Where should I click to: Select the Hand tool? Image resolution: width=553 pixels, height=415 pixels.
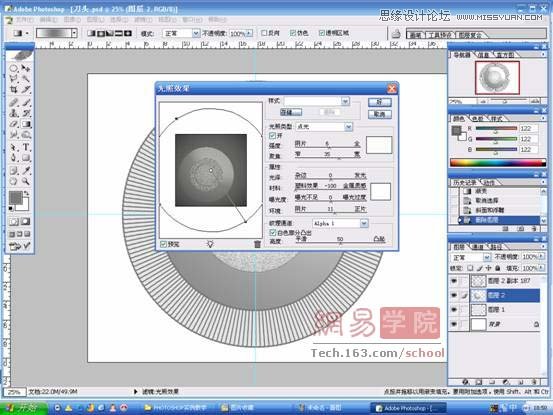(13, 181)
